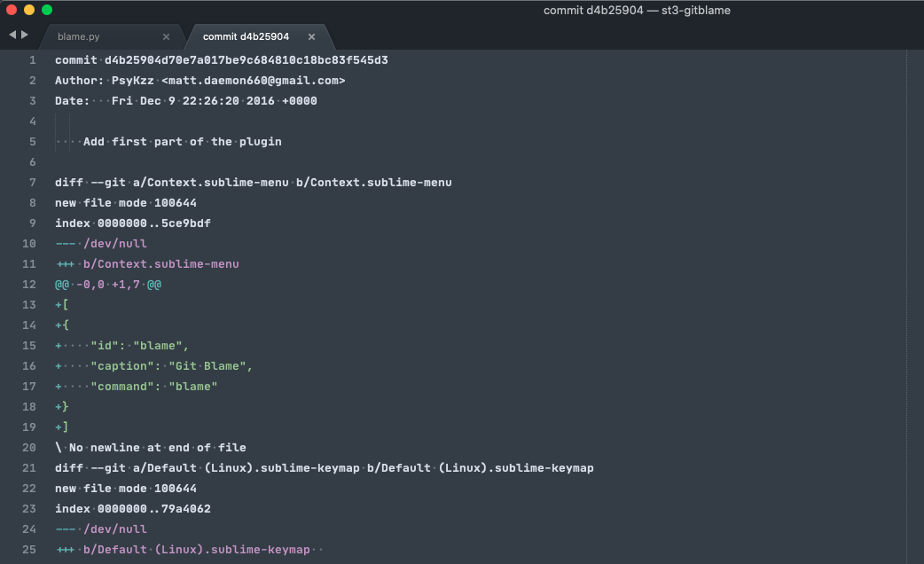The height and width of the screenshot is (564, 924).
Task: Click index 0000000..79a4062 line
Action: click(133, 509)
